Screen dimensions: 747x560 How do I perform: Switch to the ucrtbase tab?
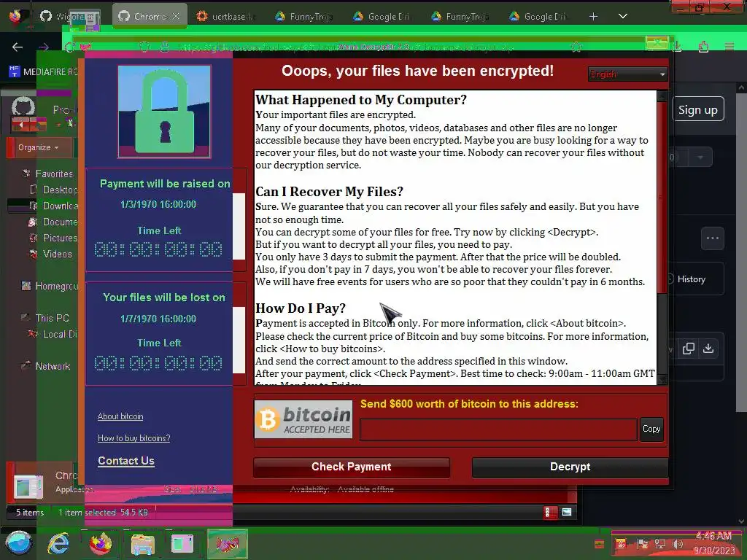227,16
